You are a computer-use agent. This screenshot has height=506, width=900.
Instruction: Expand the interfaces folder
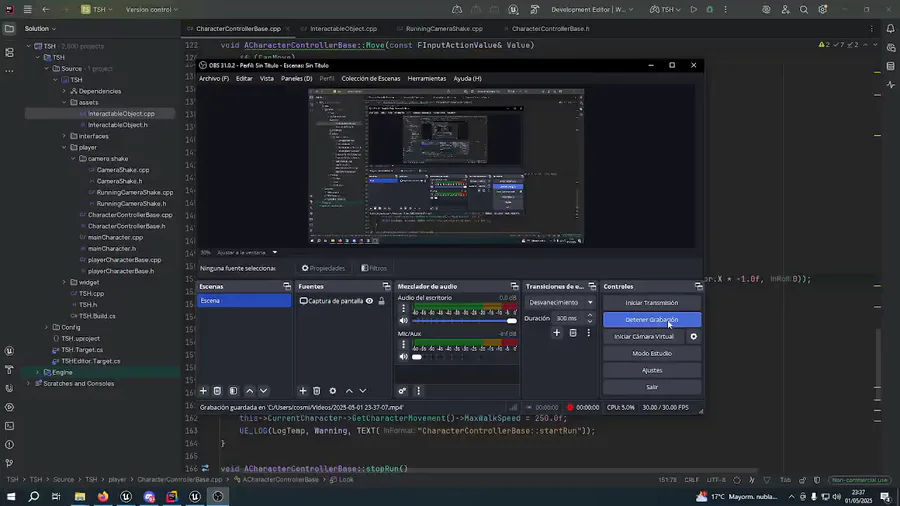click(64, 137)
